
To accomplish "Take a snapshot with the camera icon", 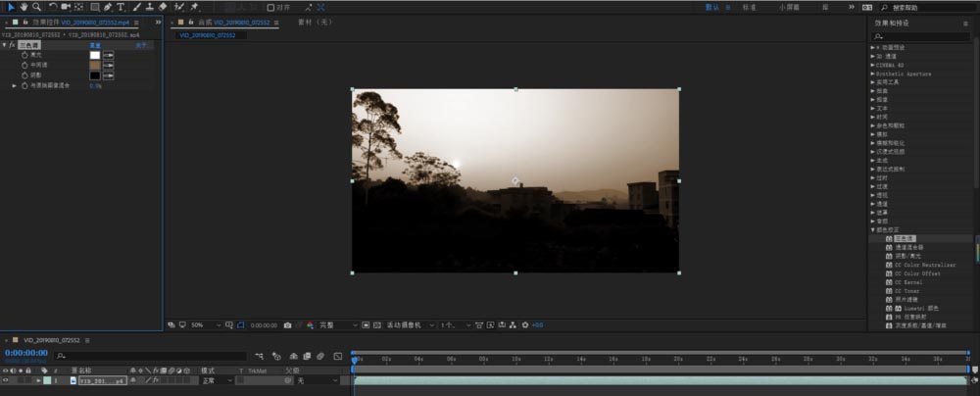I will click(287, 324).
